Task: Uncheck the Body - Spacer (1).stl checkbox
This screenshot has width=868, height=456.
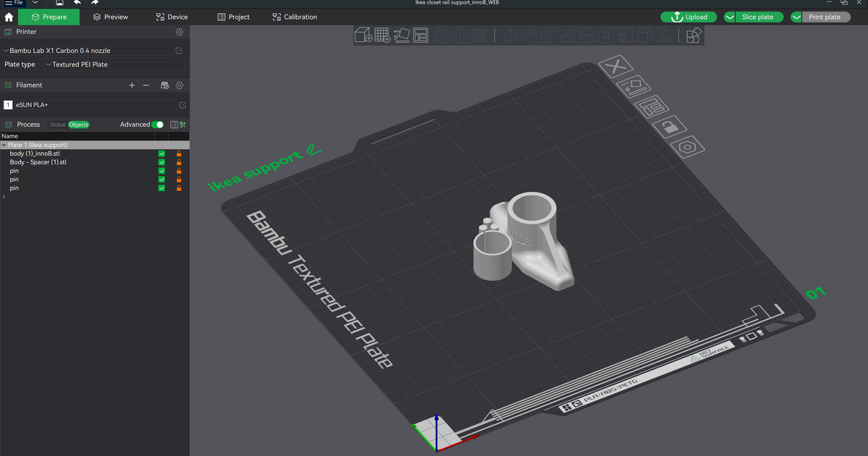Action: 161,162
